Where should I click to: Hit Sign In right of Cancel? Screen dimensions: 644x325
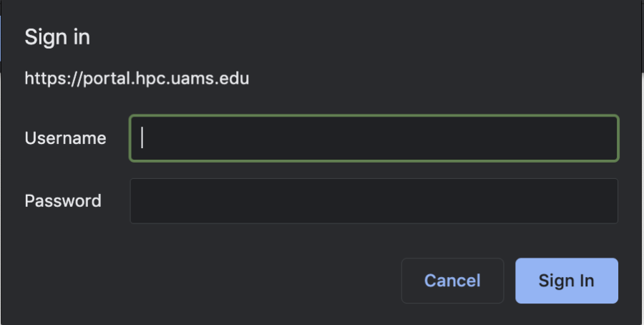click(566, 281)
